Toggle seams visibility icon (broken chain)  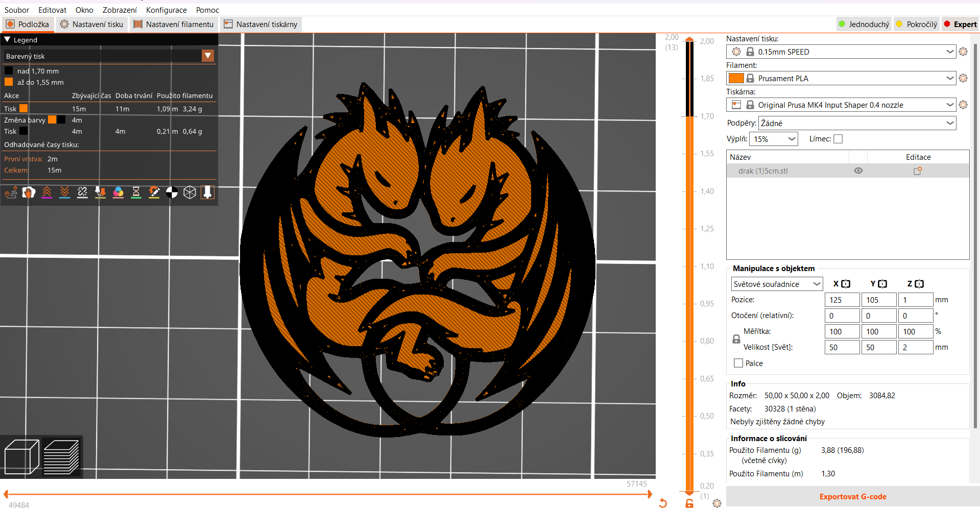pos(82,192)
